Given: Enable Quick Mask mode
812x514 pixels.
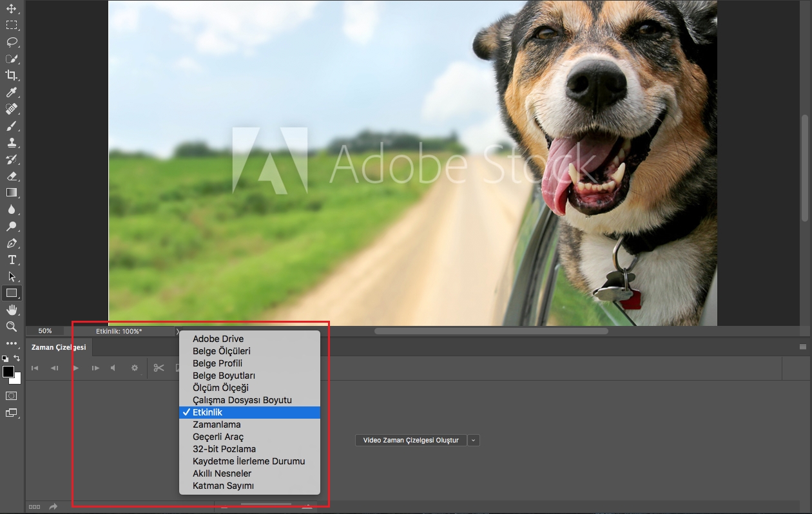Looking at the screenshot, I should tap(11, 397).
